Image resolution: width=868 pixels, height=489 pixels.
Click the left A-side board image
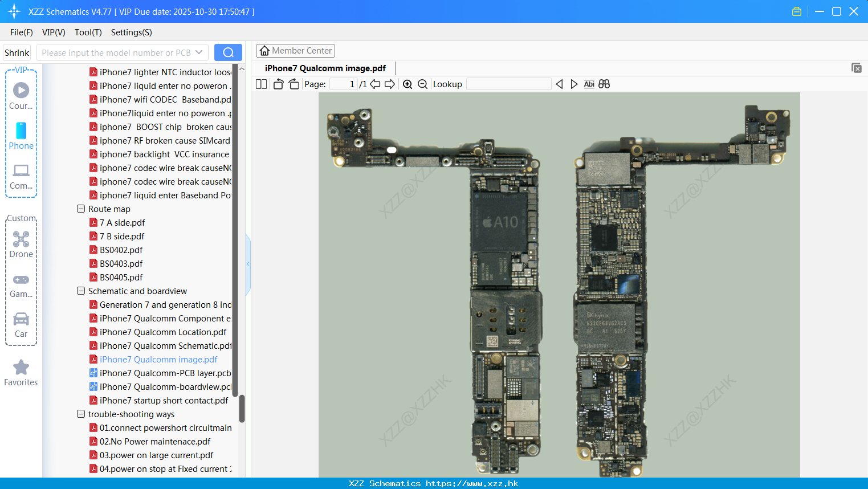point(435,291)
